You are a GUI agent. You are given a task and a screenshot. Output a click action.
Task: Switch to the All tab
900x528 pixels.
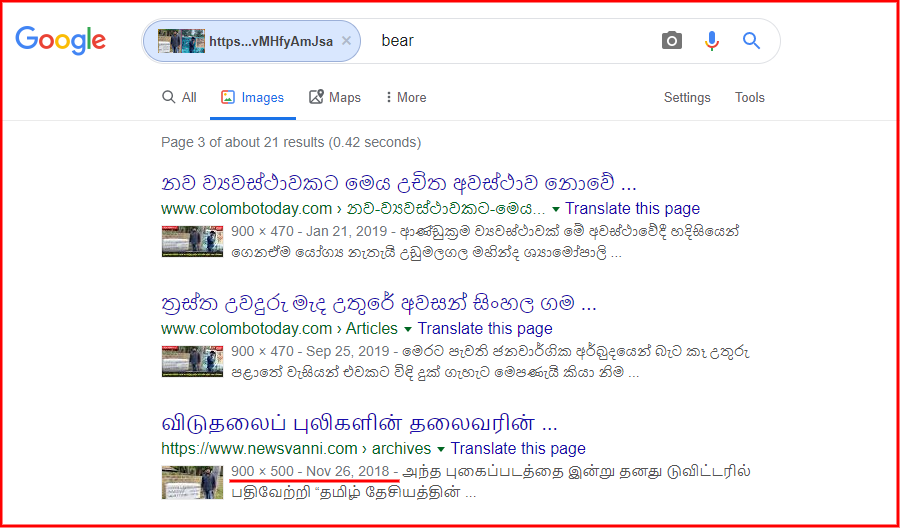(179, 98)
